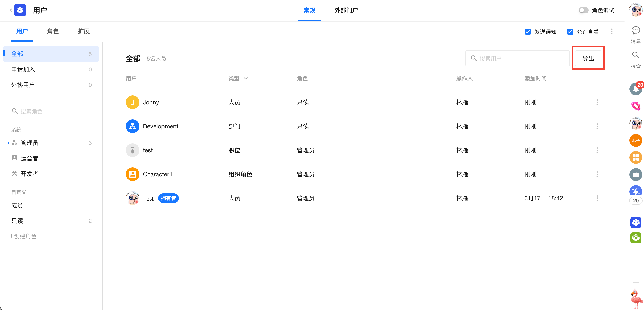Switch to the 常规 tab
The width and height of the screenshot is (644, 310).
[309, 10]
